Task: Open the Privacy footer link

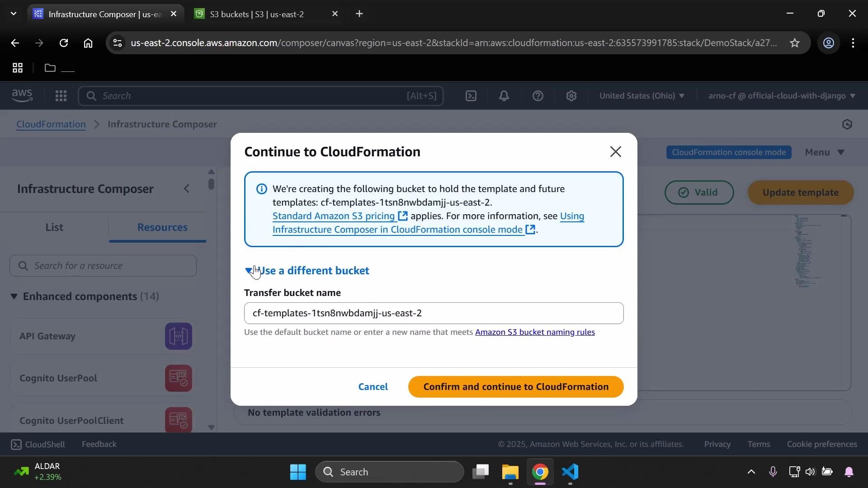Action: [717, 444]
